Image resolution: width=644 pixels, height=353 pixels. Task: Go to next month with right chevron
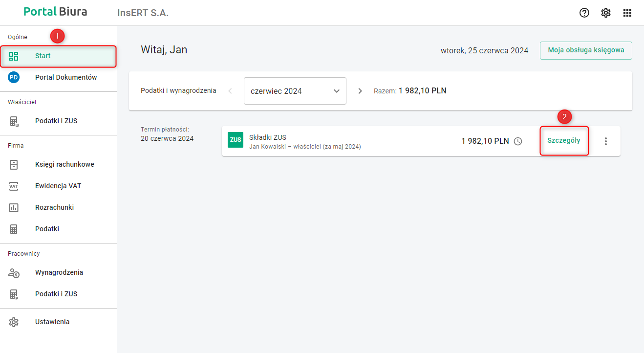(360, 91)
